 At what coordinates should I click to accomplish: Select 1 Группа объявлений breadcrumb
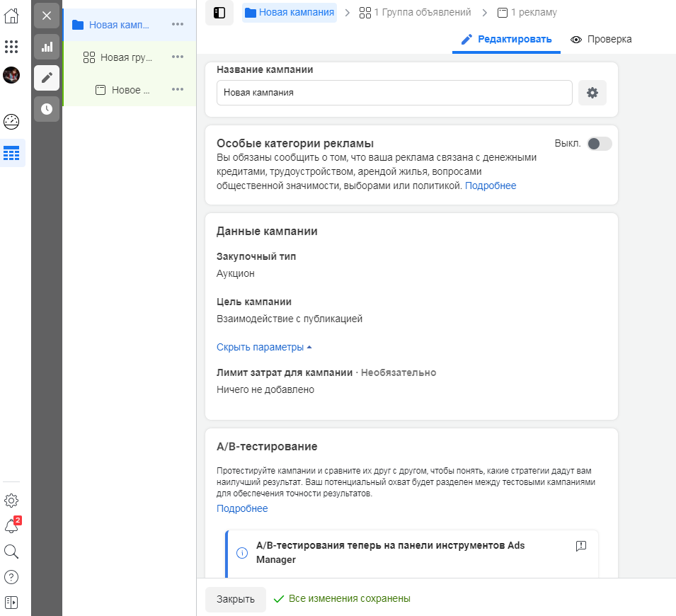pos(415,13)
